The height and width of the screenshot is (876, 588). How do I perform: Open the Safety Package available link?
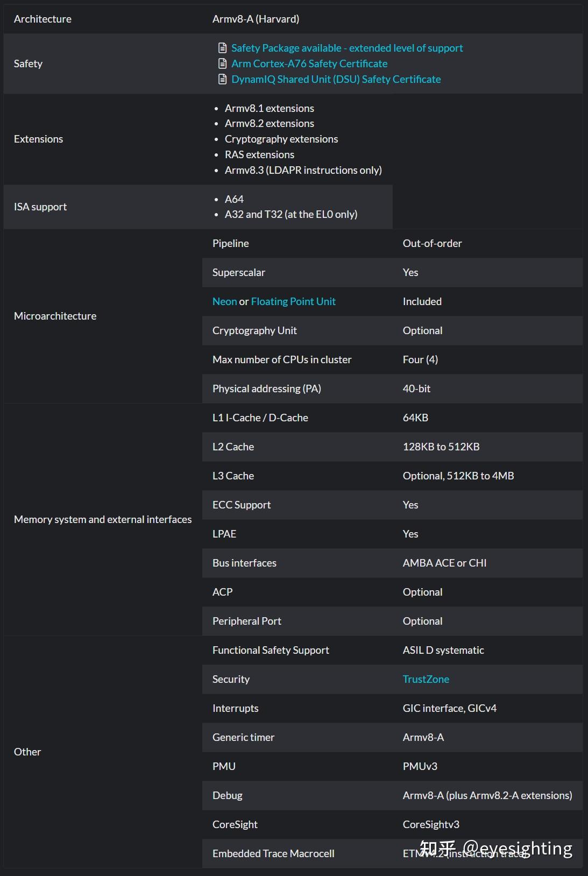(346, 48)
